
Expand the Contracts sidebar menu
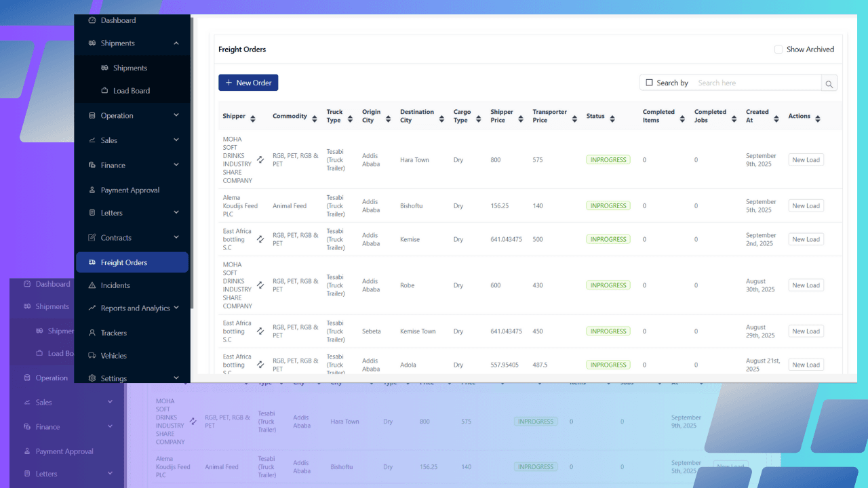pyautogui.click(x=176, y=237)
